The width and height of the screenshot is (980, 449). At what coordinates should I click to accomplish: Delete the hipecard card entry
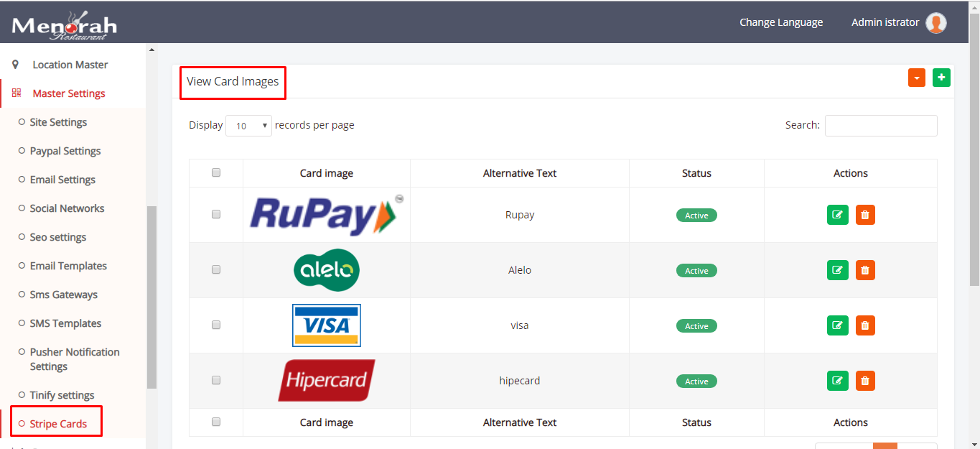865,381
